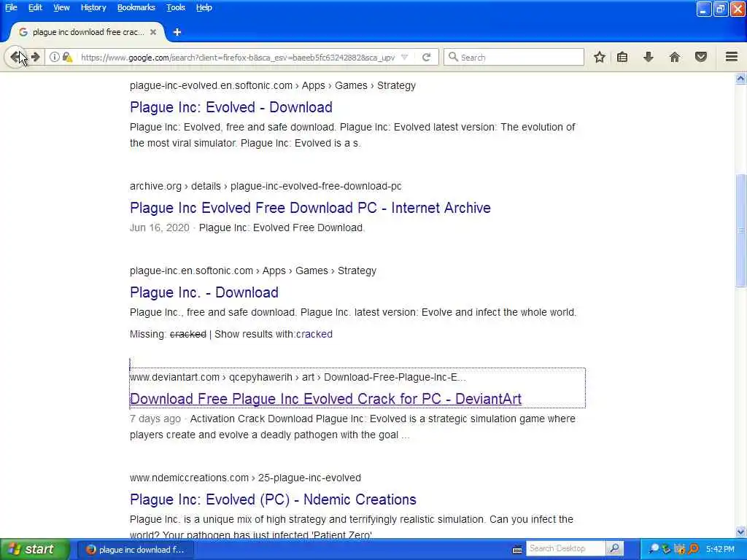Click the first tray magnifier icon
Screen dimensions: 747x560
[x=654, y=549]
